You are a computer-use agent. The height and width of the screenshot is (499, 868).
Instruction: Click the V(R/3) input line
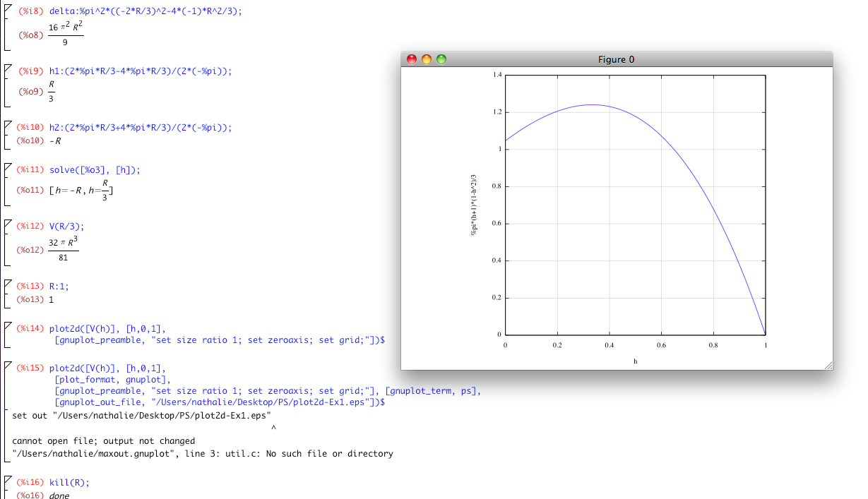click(66, 227)
